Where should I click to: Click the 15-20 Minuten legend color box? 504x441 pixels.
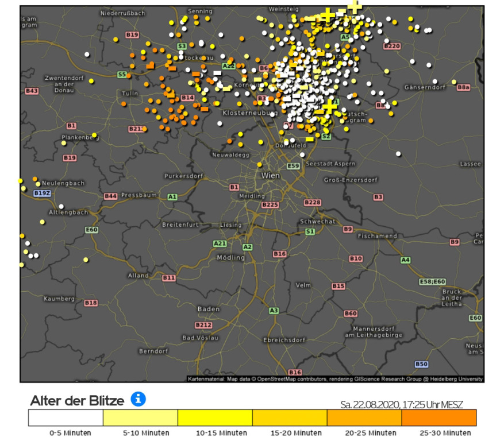coord(290,417)
